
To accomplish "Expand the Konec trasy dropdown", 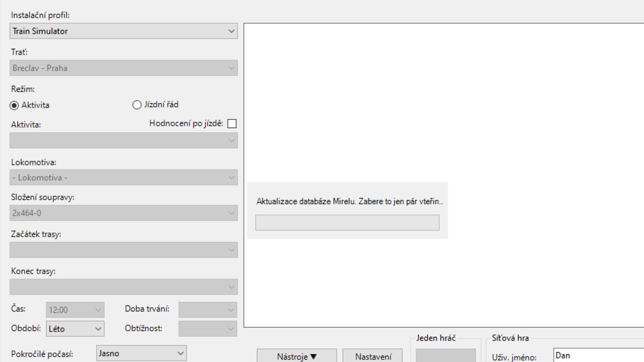I will click(123, 287).
